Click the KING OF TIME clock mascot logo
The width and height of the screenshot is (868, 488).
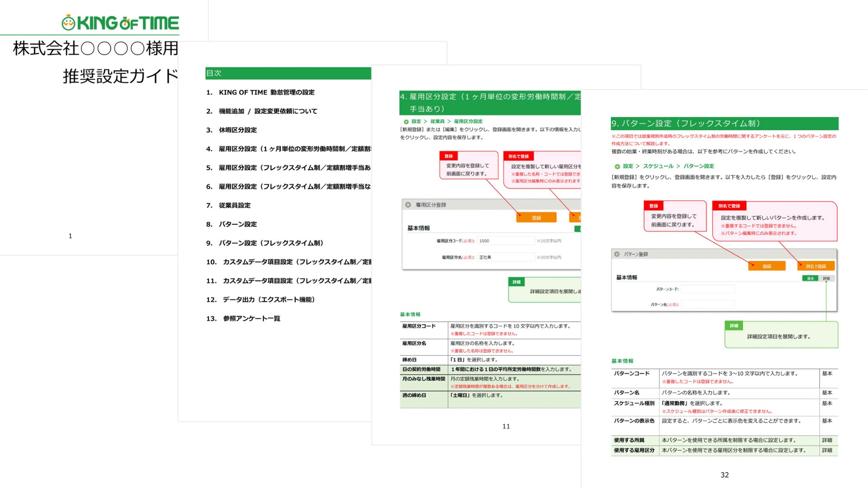69,23
